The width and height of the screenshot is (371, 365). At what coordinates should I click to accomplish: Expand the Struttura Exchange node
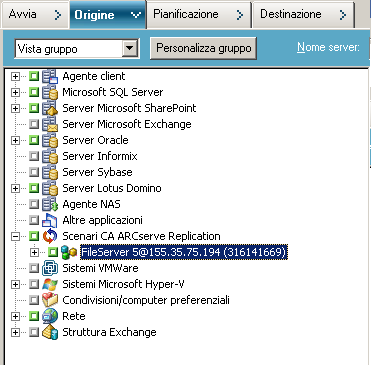click(x=15, y=332)
